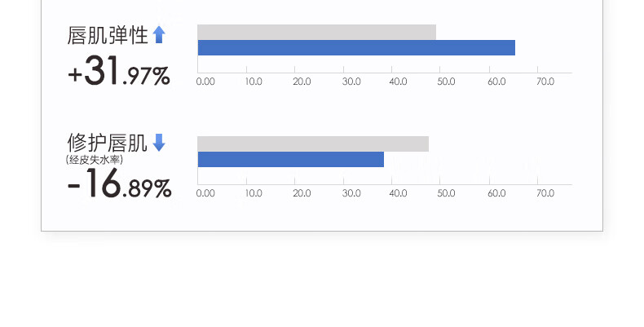Click the -16.89% percentage figure
The width and height of the screenshot is (644, 327).
pos(119,183)
